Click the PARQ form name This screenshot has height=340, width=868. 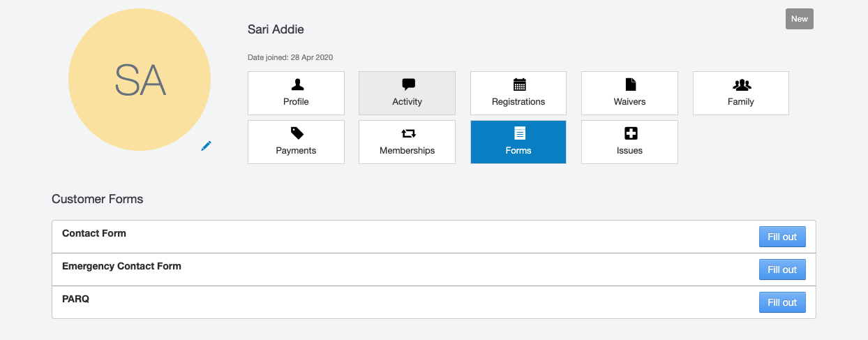pyautogui.click(x=75, y=299)
